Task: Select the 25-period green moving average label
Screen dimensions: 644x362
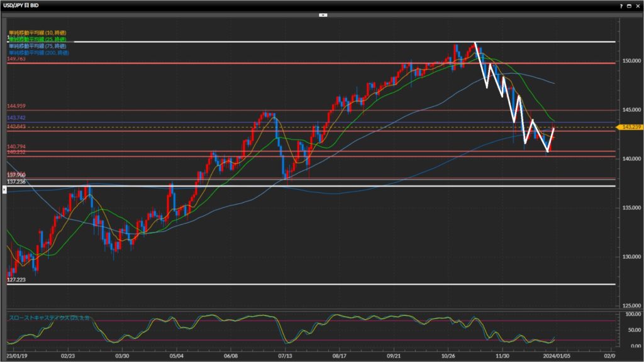Action: tap(38, 38)
